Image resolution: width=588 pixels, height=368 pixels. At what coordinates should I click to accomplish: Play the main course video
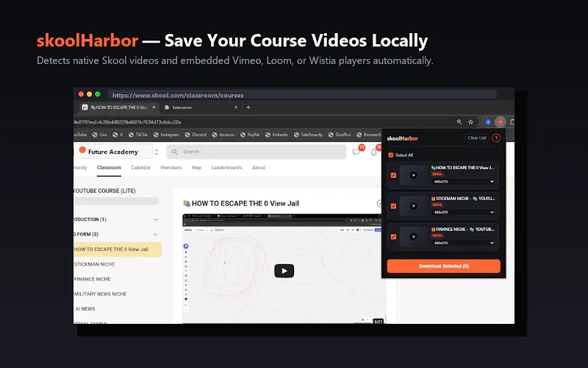(x=284, y=271)
